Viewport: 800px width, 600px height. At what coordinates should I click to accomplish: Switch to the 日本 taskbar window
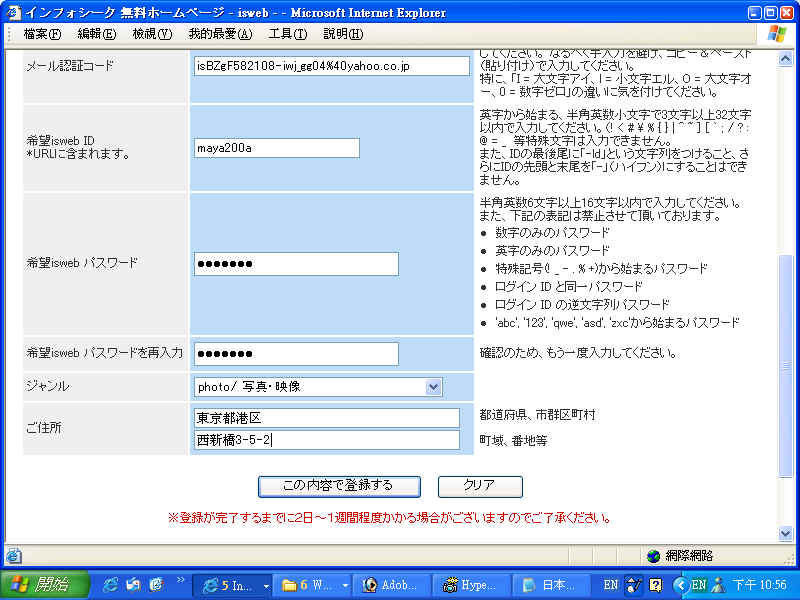(x=552, y=585)
